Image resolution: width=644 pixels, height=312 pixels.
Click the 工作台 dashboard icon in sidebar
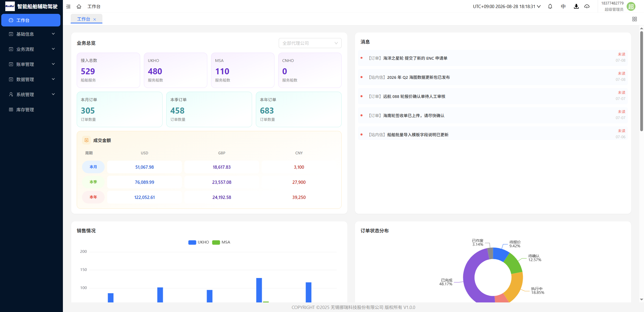coord(11,20)
